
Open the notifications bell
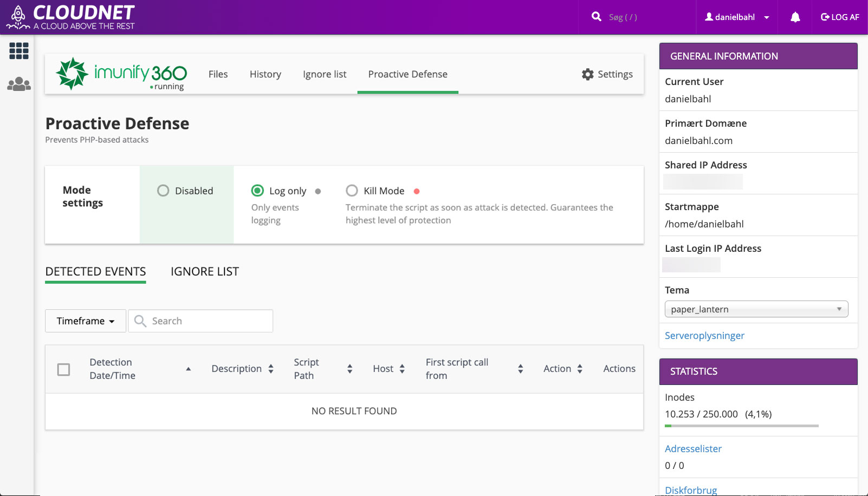click(795, 17)
